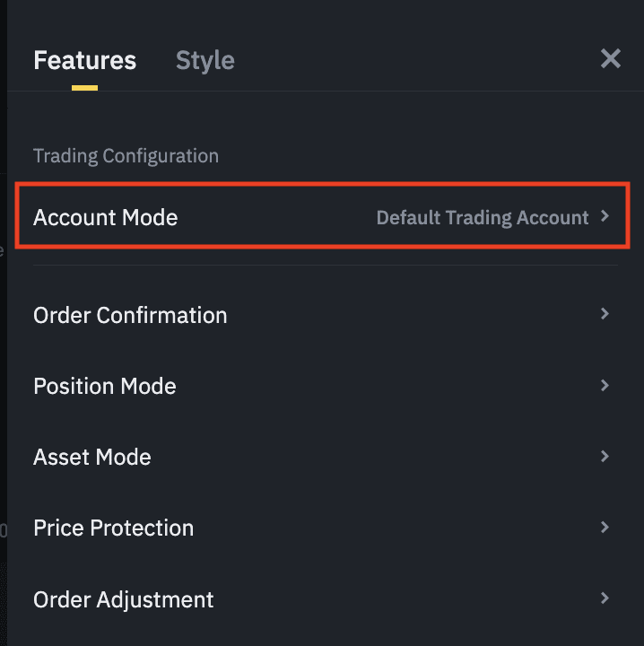Expand Order Confirmation using its right chevron
This screenshot has width=644, height=646.
pyautogui.click(x=605, y=314)
